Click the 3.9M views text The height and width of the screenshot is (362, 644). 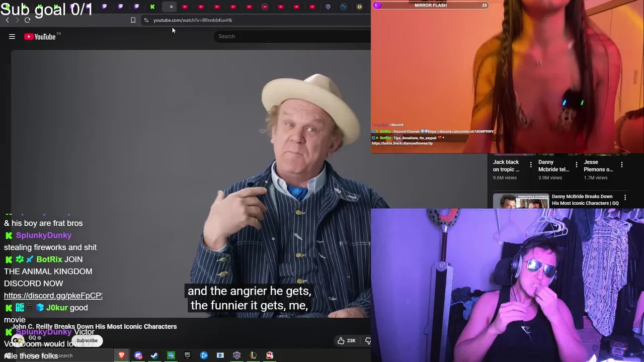550,177
